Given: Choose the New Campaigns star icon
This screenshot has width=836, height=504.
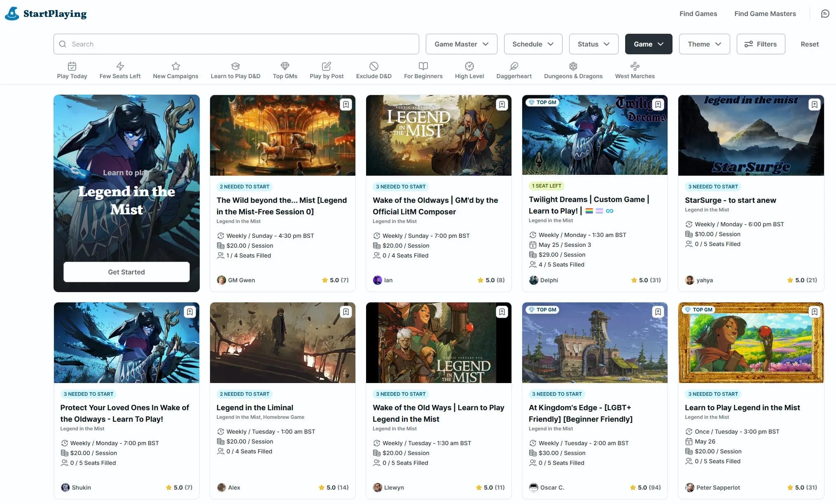Looking at the screenshot, I should (x=176, y=66).
